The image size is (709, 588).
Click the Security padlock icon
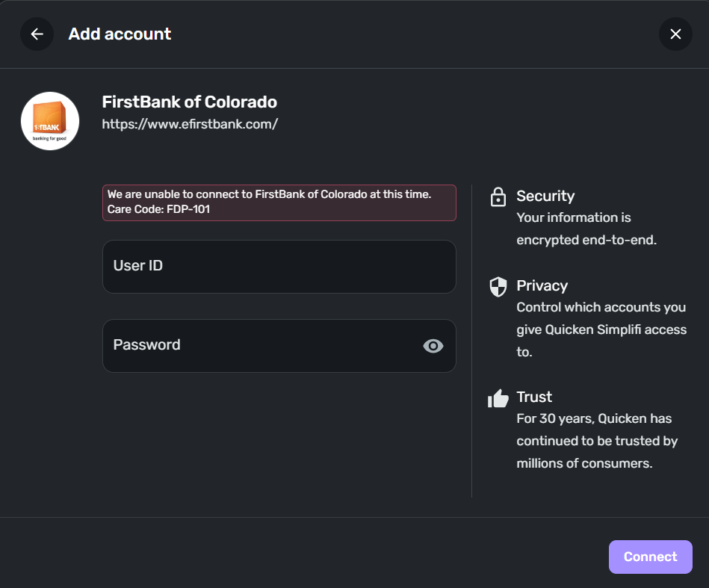click(498, 196)
